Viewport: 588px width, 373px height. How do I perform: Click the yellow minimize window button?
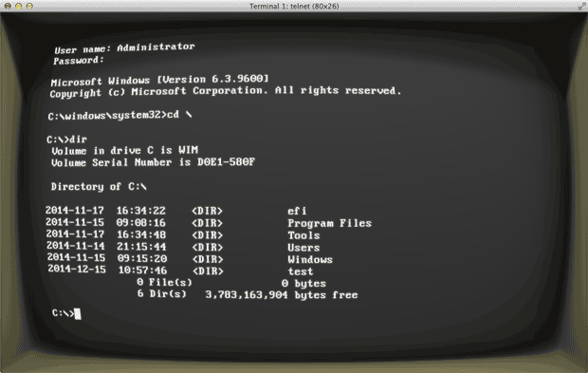click(19, 6)
